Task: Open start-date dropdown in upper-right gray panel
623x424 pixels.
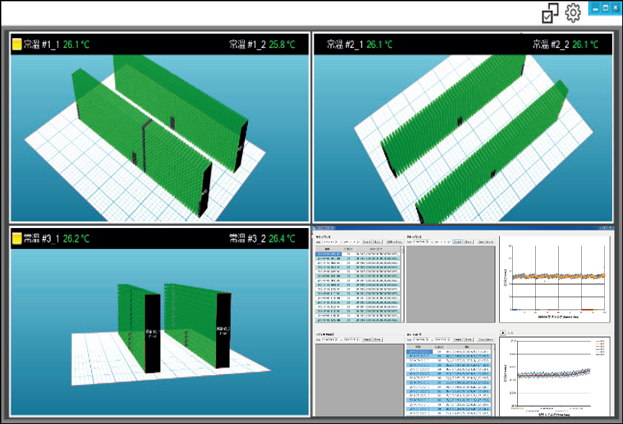Action: coord(420,242)
